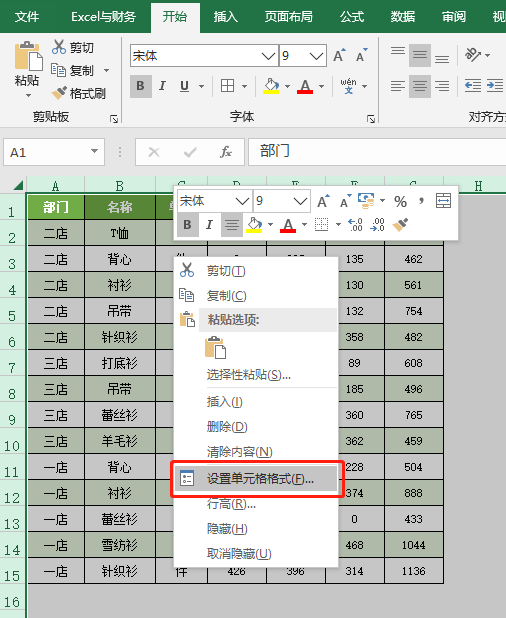Choose 删除(D) in context menu
Image resolution: width=506 pixels, height=618 pixels.
256,426
